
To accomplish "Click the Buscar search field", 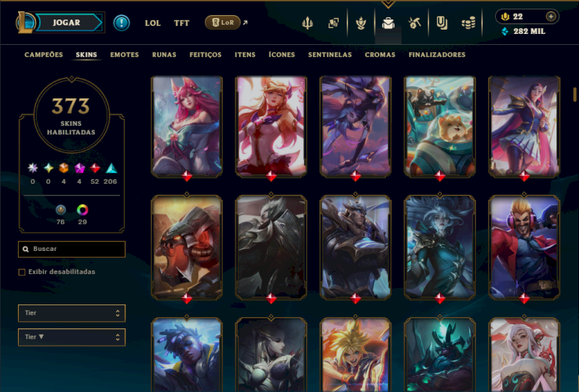I will pos(72,249).
